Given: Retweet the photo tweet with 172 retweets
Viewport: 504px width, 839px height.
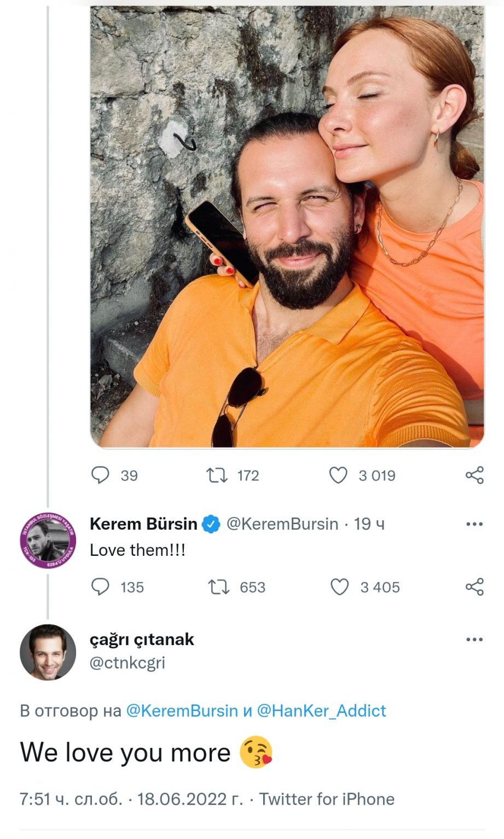Looking at the screenshot, I should [218, 475].
